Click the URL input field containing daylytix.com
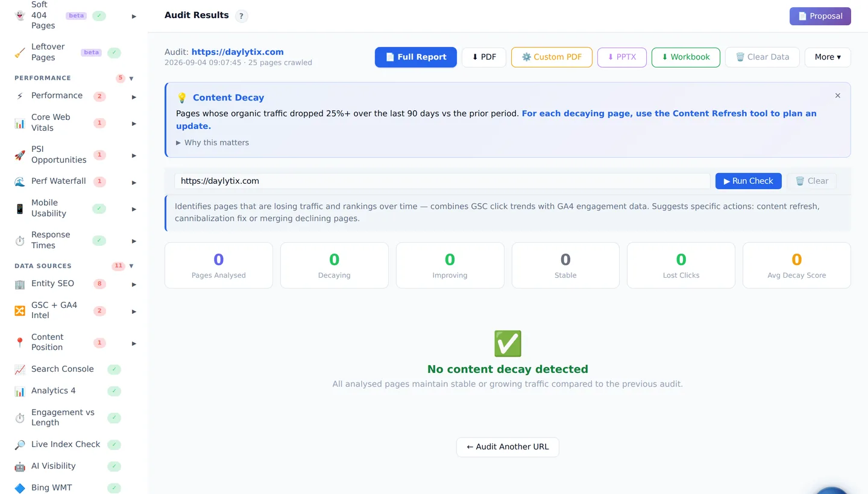Screen dimensions: 868x494 click(x=442, y=181)
